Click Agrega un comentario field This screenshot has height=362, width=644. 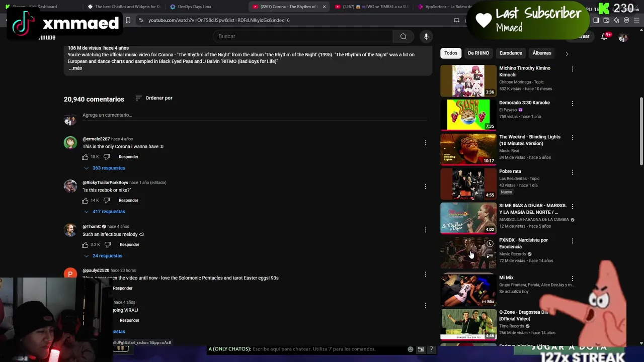pos(254,115)
